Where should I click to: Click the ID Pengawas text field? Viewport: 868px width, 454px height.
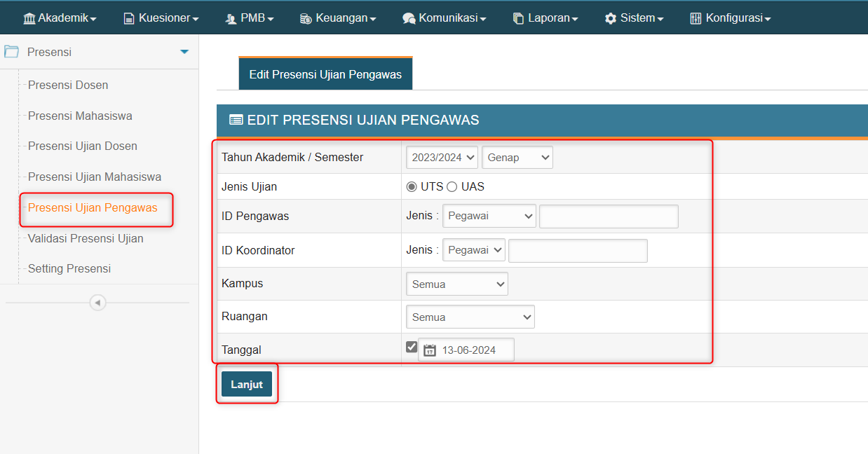pos(609,216)
